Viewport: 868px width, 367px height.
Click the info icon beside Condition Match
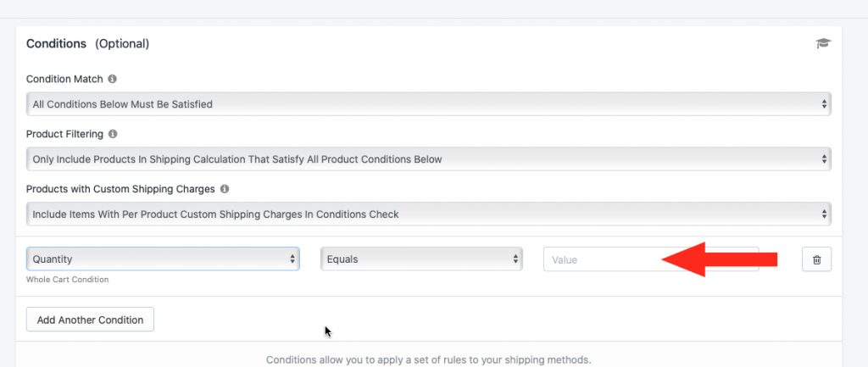coord(113,79)
